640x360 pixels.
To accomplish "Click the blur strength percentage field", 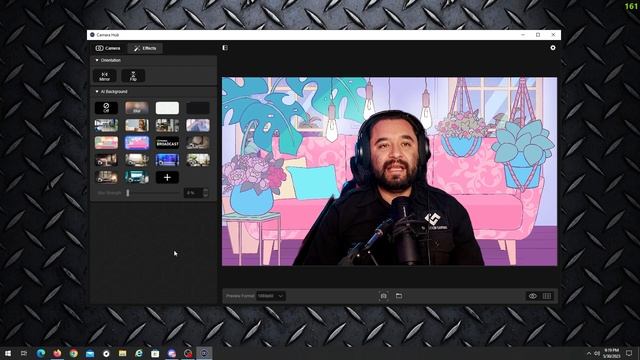I will (193, 193).
